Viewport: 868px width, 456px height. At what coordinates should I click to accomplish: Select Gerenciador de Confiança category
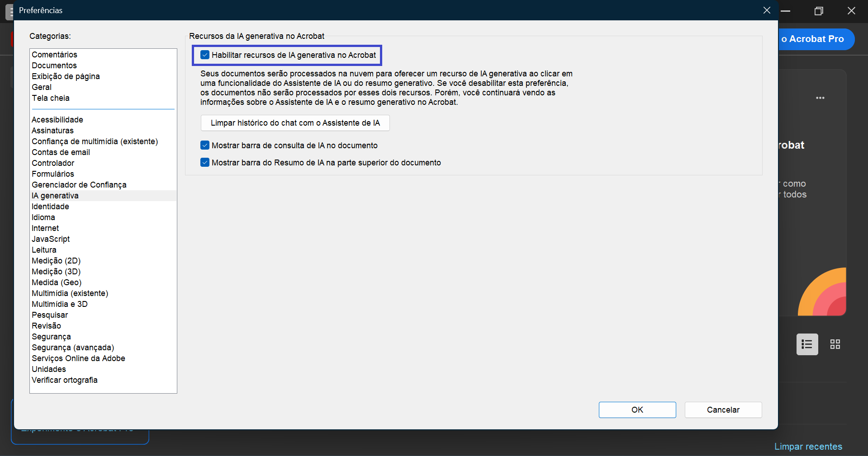click(103, 185)
